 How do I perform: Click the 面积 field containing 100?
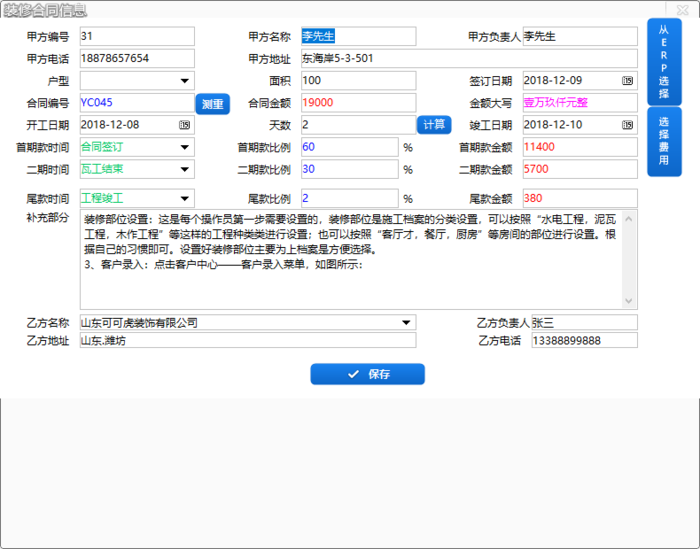pyautogui.click(x=358, y=81)
